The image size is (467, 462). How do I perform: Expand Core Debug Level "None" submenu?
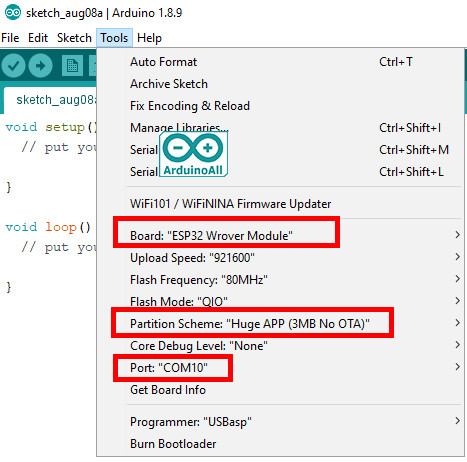[280, 346]
